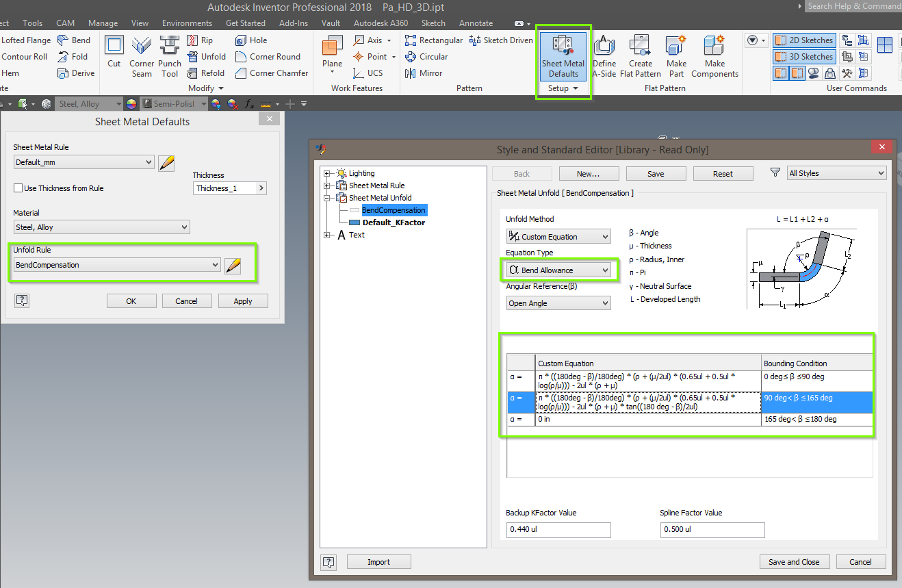Click OK in Sheet Metal Defaults
902x588 pixels.
coord(131,301)
